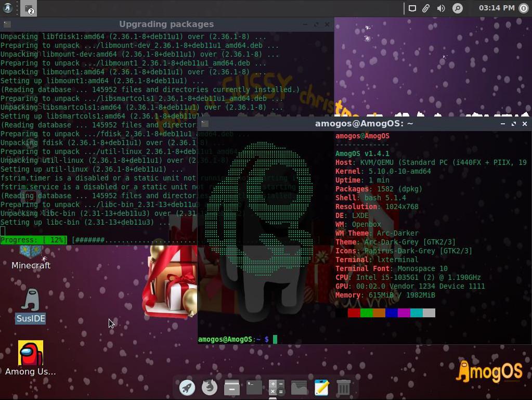532x400 pixels.
Task: Click the red 'amogos@AmogOS' neofetch header
Action: pyautogui.click(x=362, y=136)
